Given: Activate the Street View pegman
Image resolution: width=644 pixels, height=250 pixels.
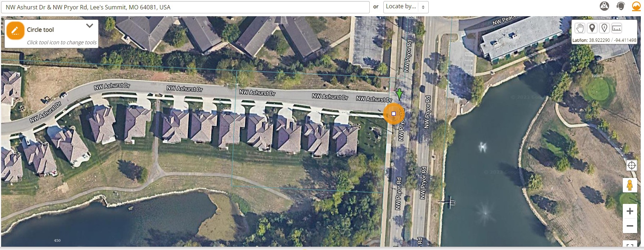Looking at the screenshot, I should coord(630,185).
